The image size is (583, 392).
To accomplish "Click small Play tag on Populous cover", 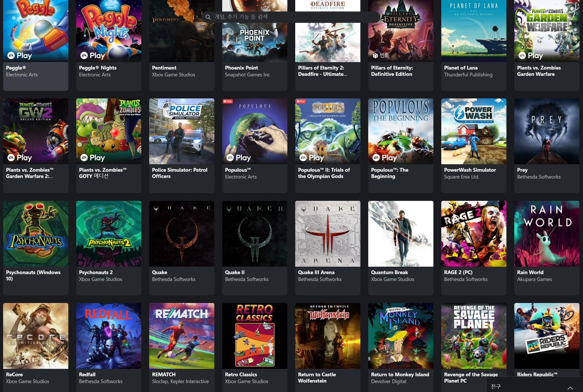I will coord(228,101).
